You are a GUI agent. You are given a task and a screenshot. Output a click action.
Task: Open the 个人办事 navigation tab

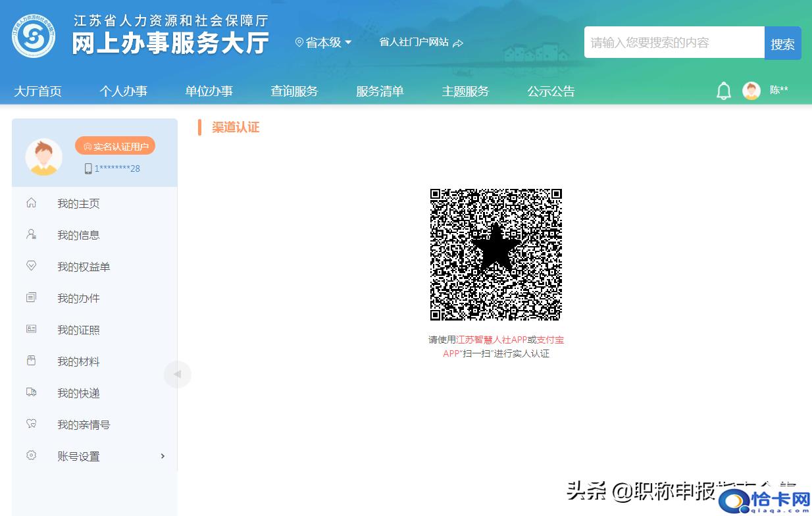123,91
